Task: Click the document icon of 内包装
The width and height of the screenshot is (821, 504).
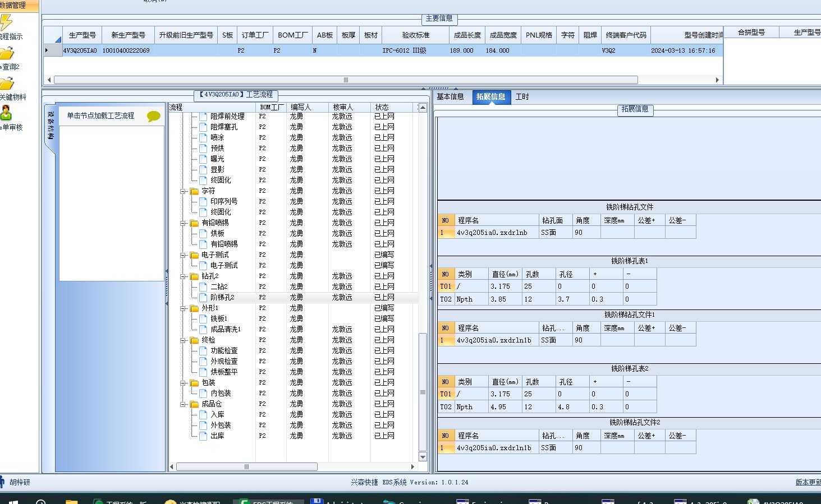Action: (x=204, y=394)
